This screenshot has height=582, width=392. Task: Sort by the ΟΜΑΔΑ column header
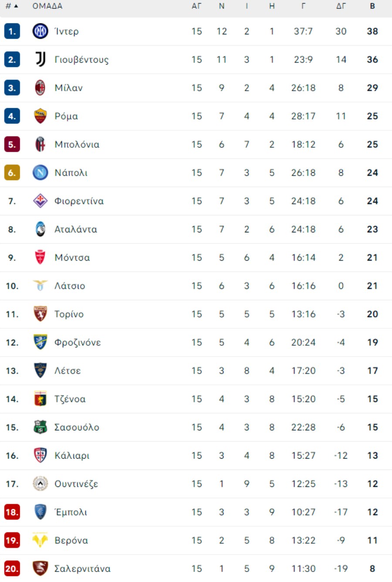click(x=47, y=6)
